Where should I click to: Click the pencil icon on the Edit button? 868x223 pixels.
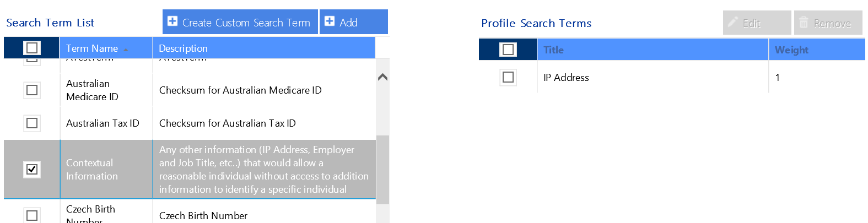click(732, 22)
